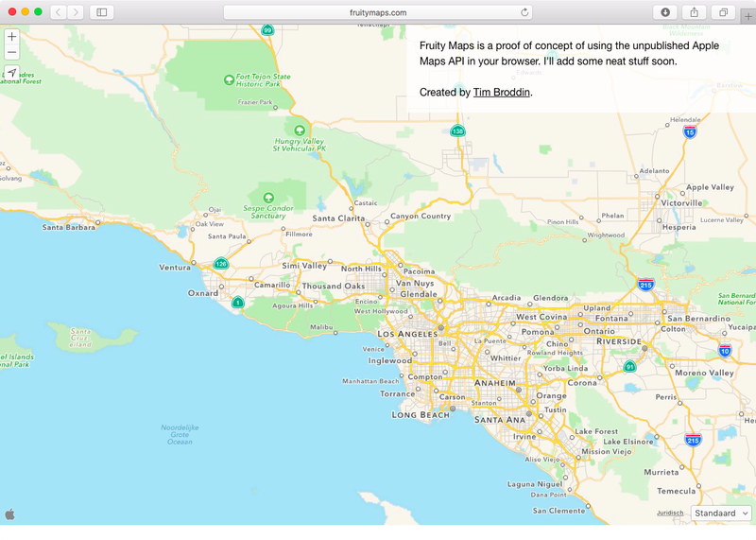Click the Thousand Oaks label
This screenshot has height=540, width=756.
click(x=334, y=287)
